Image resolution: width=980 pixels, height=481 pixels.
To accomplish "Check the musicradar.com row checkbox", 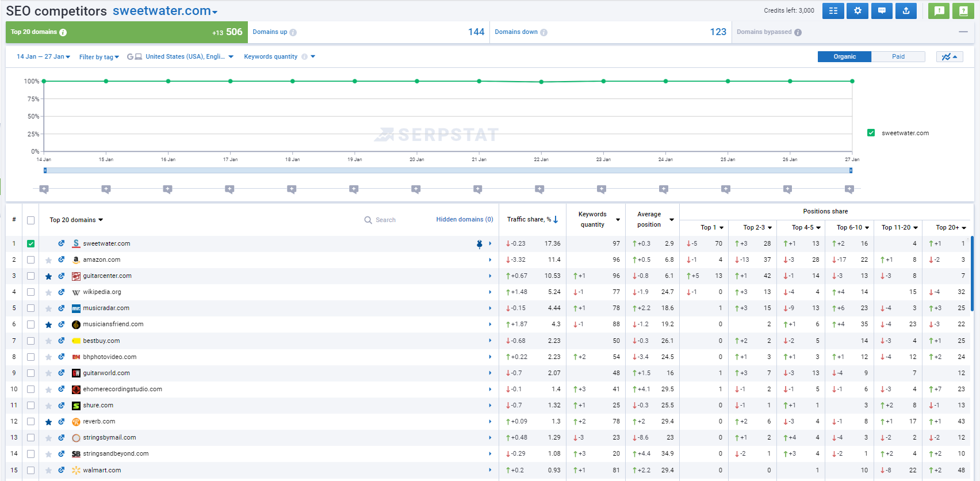I will tap(31, 308).
